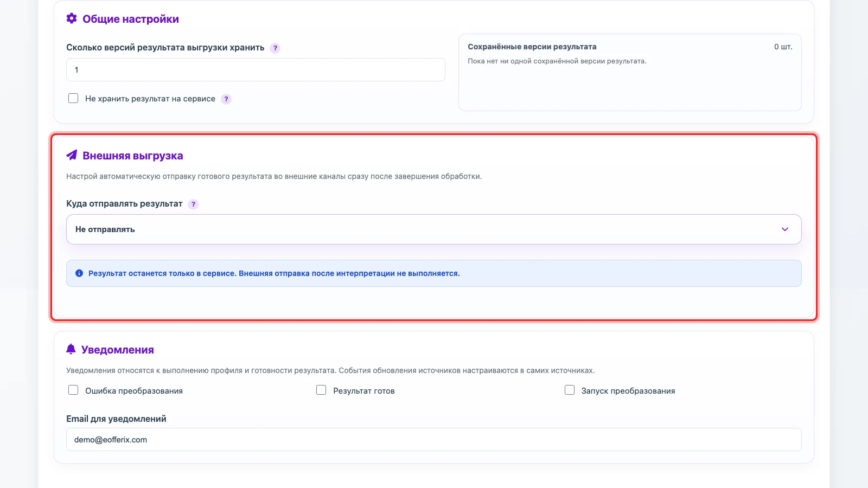Click the Сколько версий результата выгрузки хранить label
868x488 pixels.
point(165,48)
